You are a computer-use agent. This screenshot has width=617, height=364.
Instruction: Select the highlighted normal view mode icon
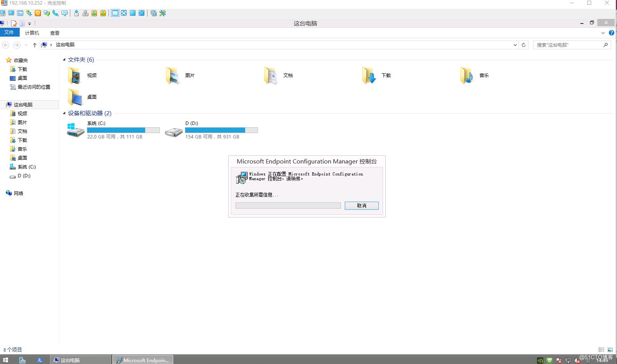tap(115, 13)
